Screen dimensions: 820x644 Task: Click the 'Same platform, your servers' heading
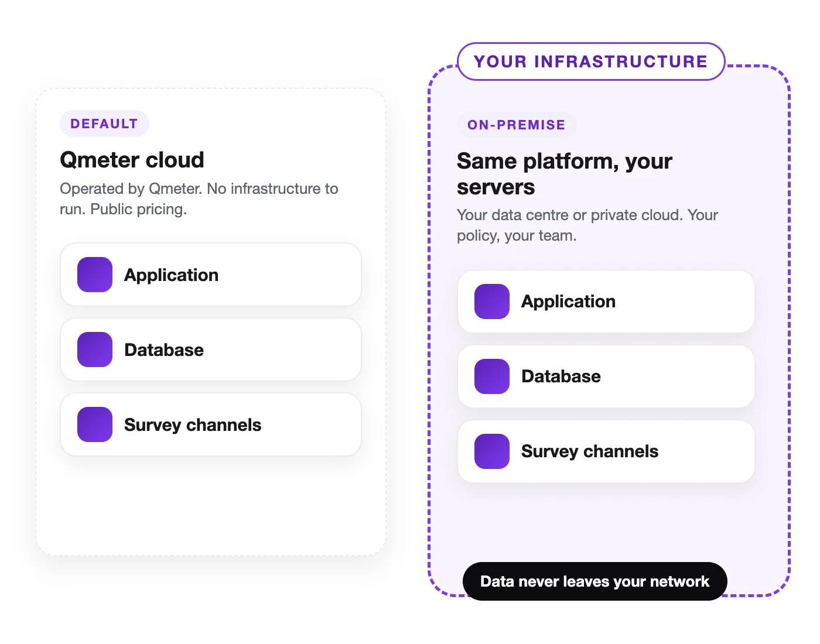tap(565, 174)
